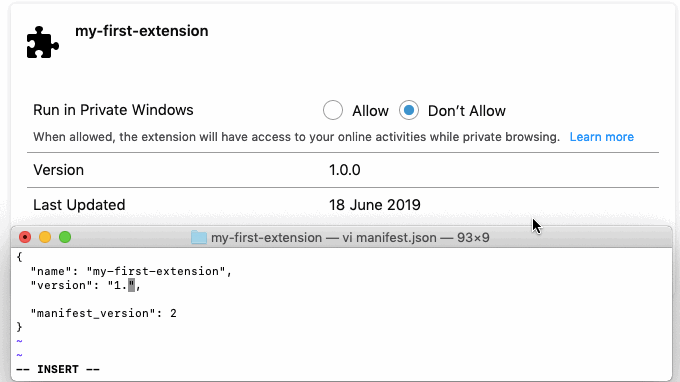Minimize the terminal with yellow button
The image size is (680, 382).
(45, 237)
